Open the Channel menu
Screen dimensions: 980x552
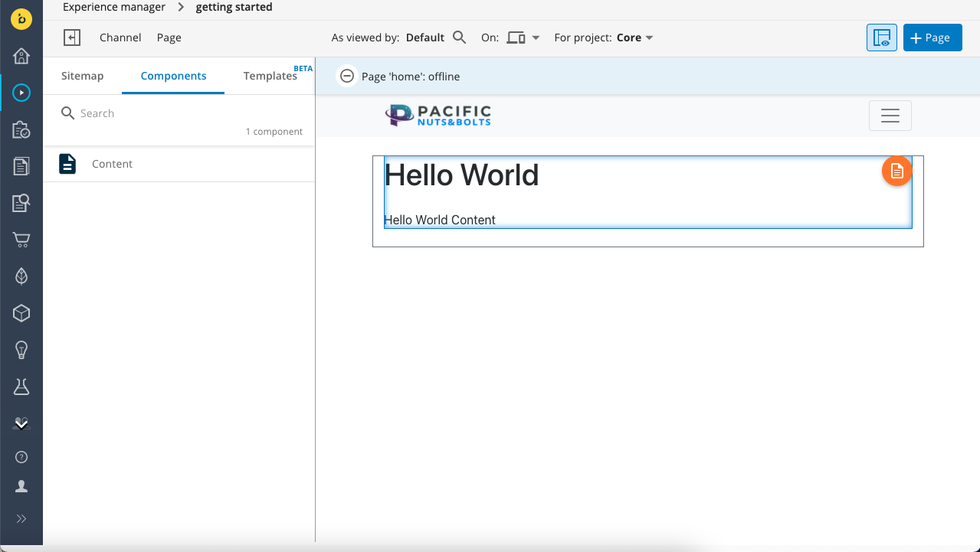point(120,38)
